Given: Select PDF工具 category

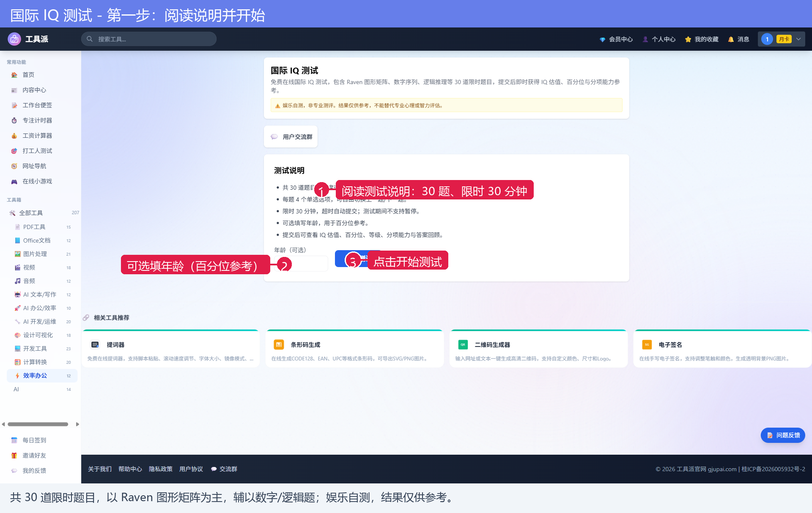Looking at the screenshot, I should (42, 227).
